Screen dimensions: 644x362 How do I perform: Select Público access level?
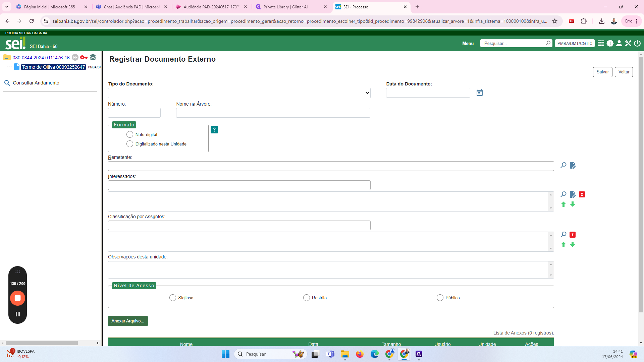click(x=440, y=298)
